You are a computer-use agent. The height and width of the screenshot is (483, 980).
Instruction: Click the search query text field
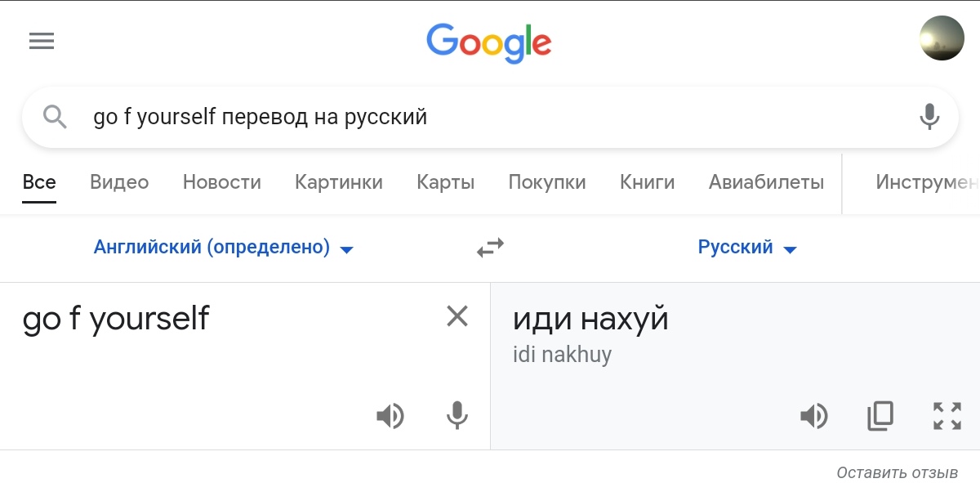(x=490, y=117)
